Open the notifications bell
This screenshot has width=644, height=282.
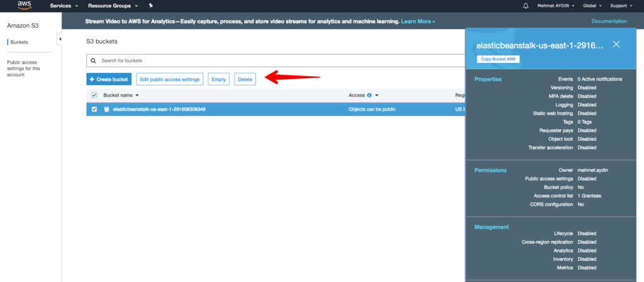[x=526, y=6]
